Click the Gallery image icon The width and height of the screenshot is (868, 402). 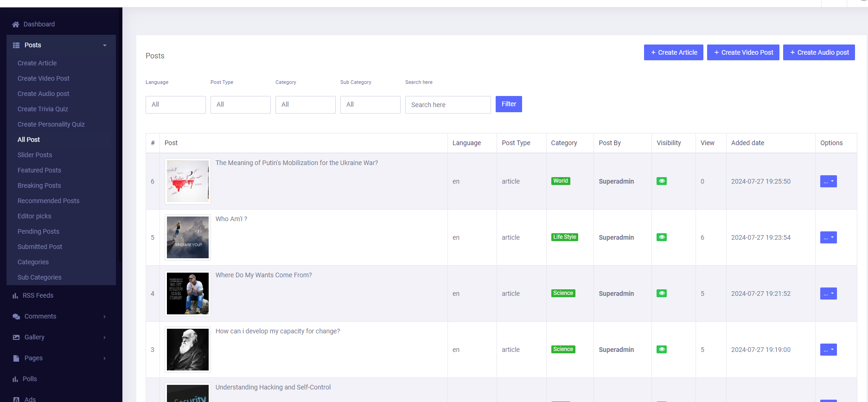[16, 338]
